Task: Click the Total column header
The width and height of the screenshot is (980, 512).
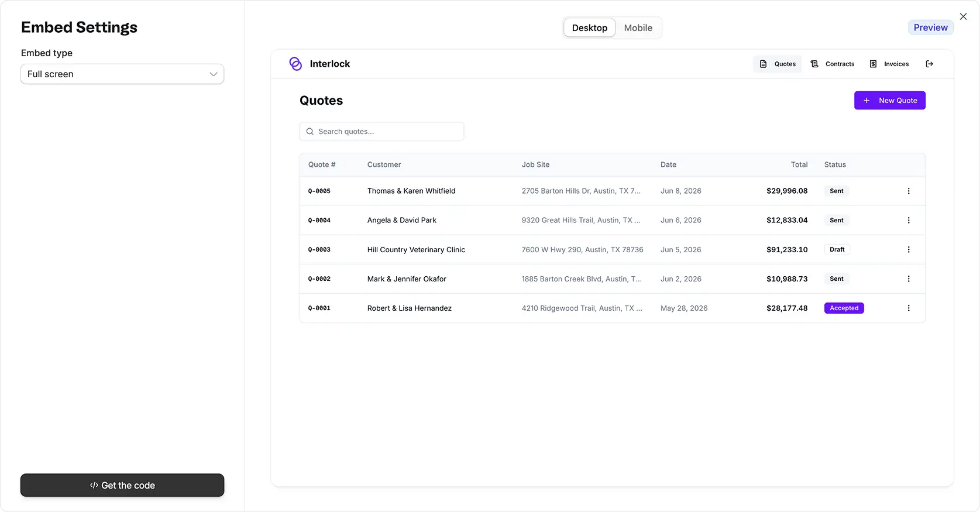Action: pyautogui.click(x=799, y=164)
